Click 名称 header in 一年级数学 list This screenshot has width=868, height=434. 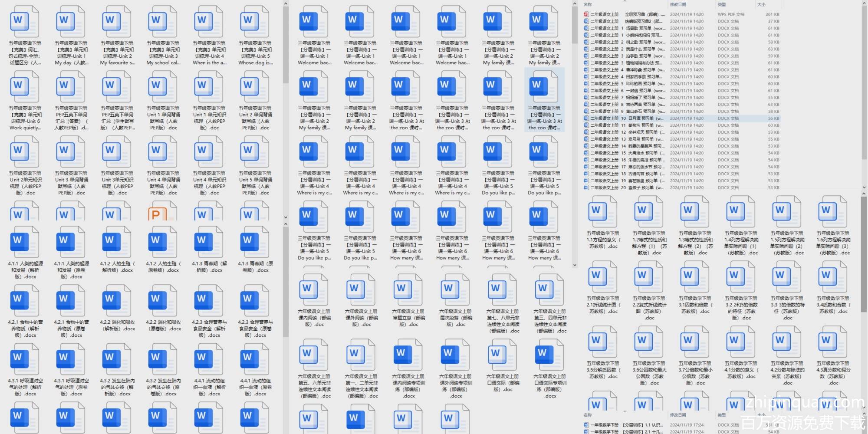(588, 415)
